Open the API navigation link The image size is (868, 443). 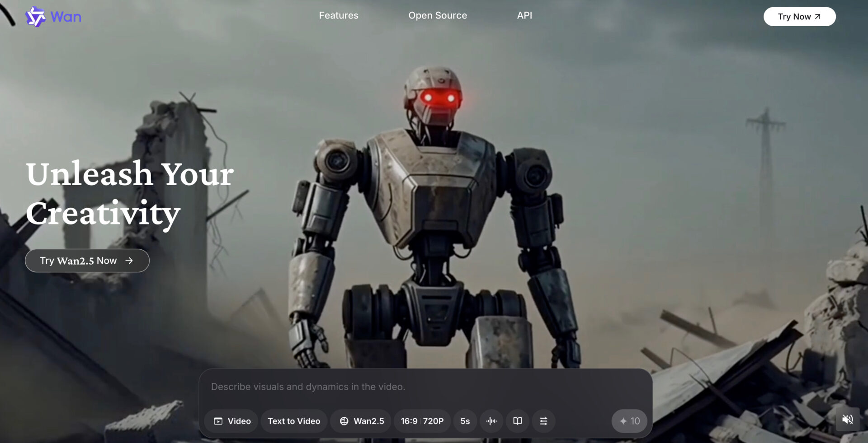[524, 15]
